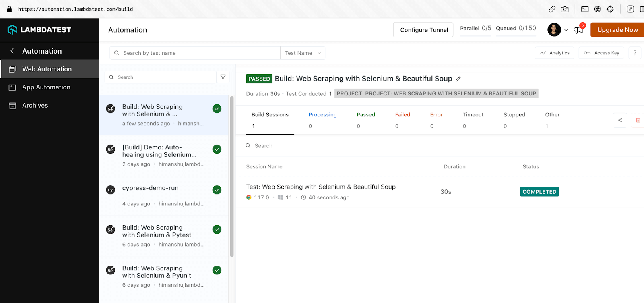Viewport: 644px width, 303px height.
Task: Select the Auto-healing using Selenium build
Action: pyautogui.click(x=164, y=156)
